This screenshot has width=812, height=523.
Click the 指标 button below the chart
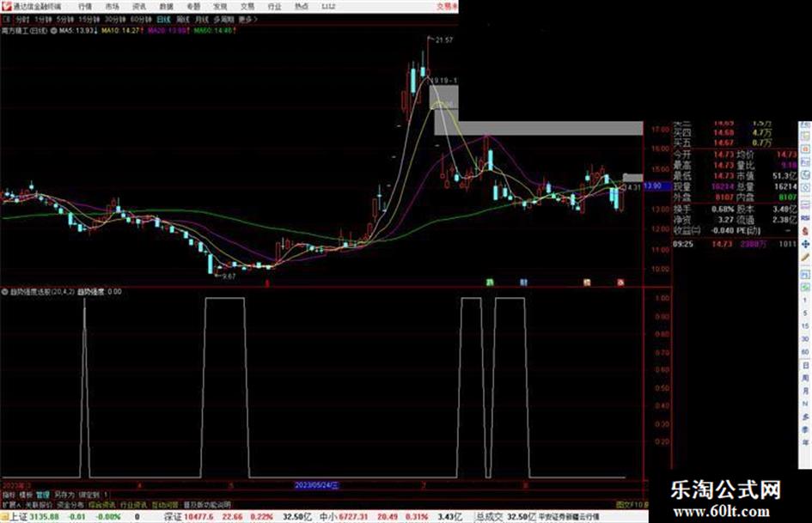(9, 495)
